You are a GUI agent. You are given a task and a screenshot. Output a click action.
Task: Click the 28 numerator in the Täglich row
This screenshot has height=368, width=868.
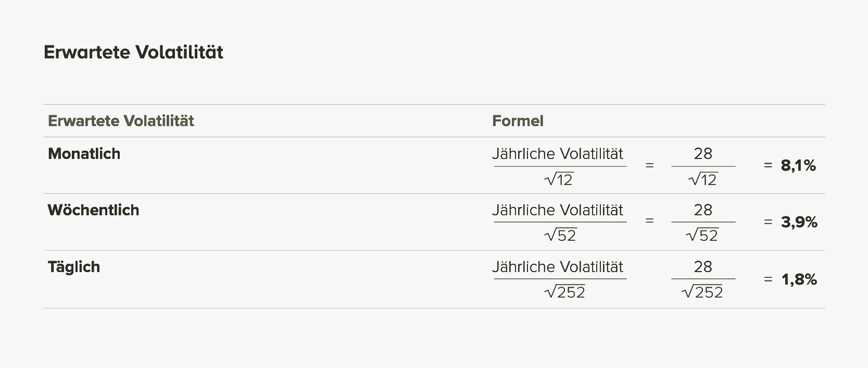(703, 267)
